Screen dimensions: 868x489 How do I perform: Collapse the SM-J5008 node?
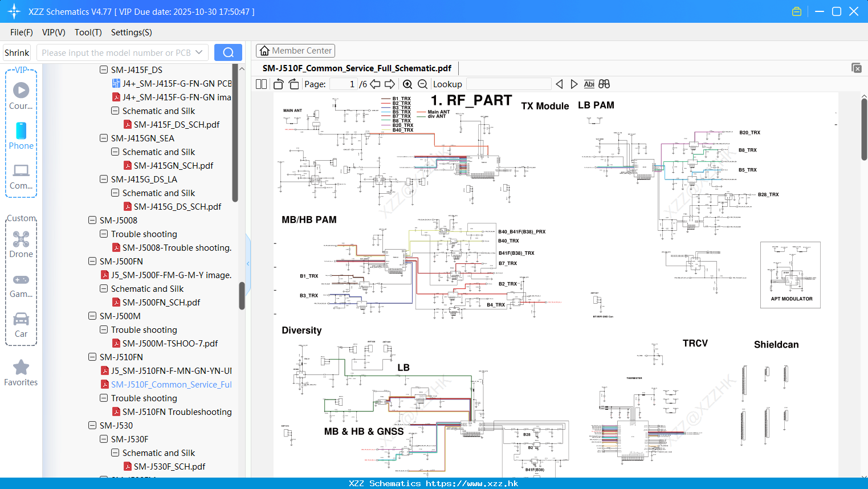tap(92, 220)
